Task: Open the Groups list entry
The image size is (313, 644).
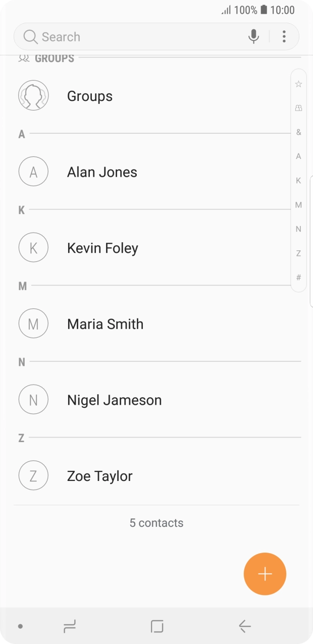Action: tap(89, 96)
